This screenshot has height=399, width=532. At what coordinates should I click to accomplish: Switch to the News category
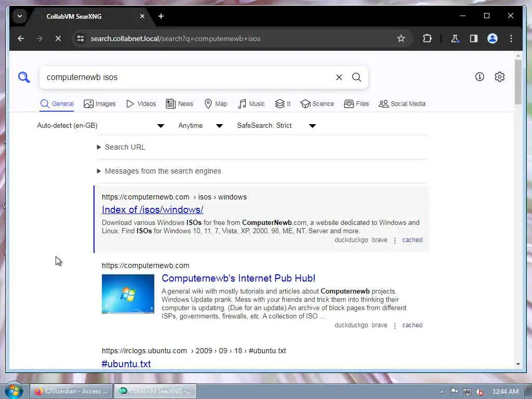click(x=179, y=104)
